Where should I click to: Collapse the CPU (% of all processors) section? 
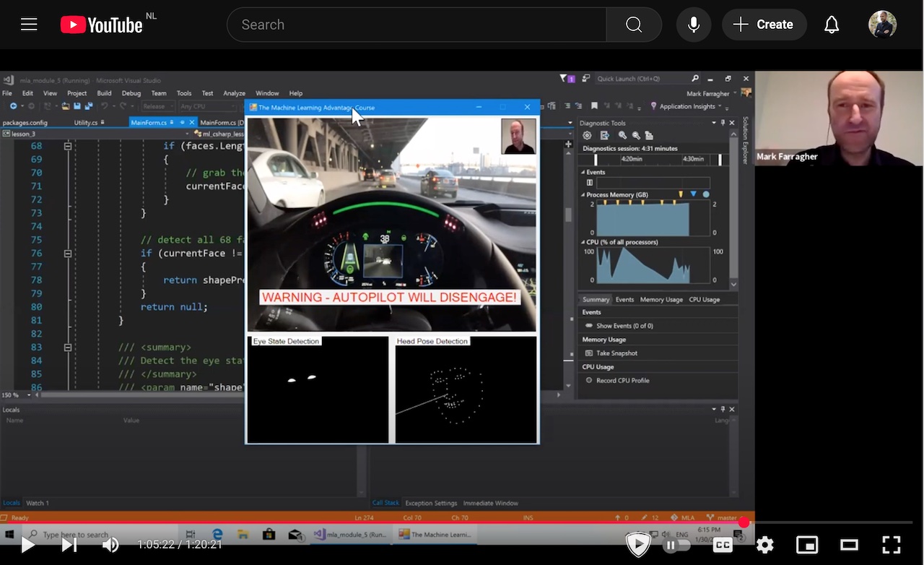coord(583,242)
